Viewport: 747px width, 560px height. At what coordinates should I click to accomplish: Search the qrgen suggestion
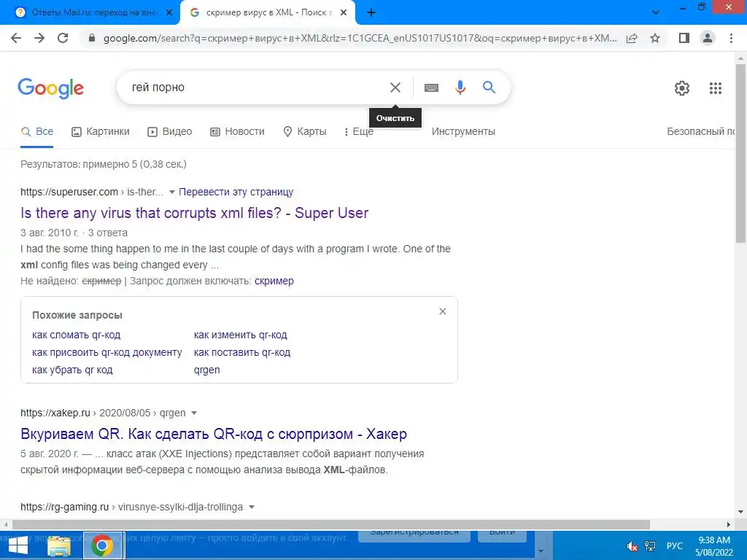click(x=206, y=370)
